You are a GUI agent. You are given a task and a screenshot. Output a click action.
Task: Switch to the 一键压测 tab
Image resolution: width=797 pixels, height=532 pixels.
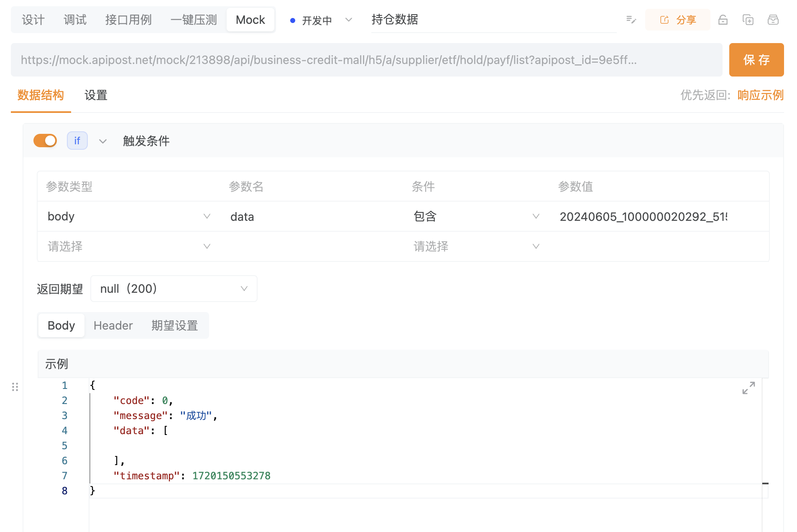coord(194,20)
